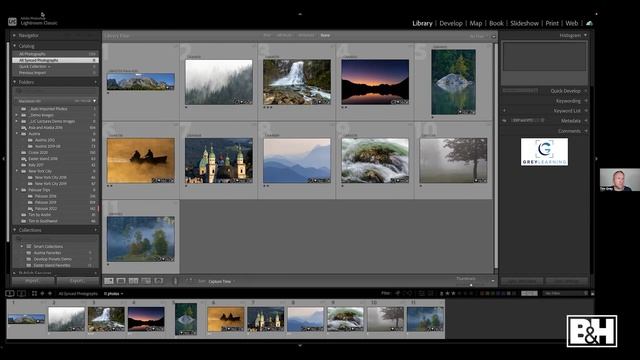The height and width of the screenshot is (360, 640).
Task: Toggle blue color label filter
Action: pos(499,293)
